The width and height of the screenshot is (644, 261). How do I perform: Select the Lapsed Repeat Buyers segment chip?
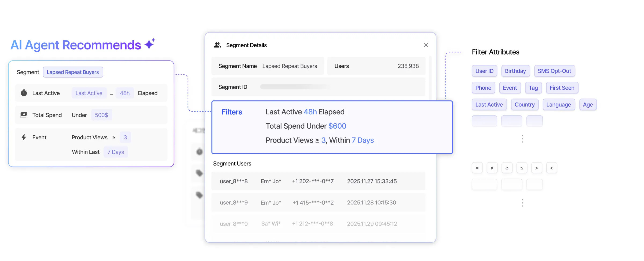click(x=73, y=72)
